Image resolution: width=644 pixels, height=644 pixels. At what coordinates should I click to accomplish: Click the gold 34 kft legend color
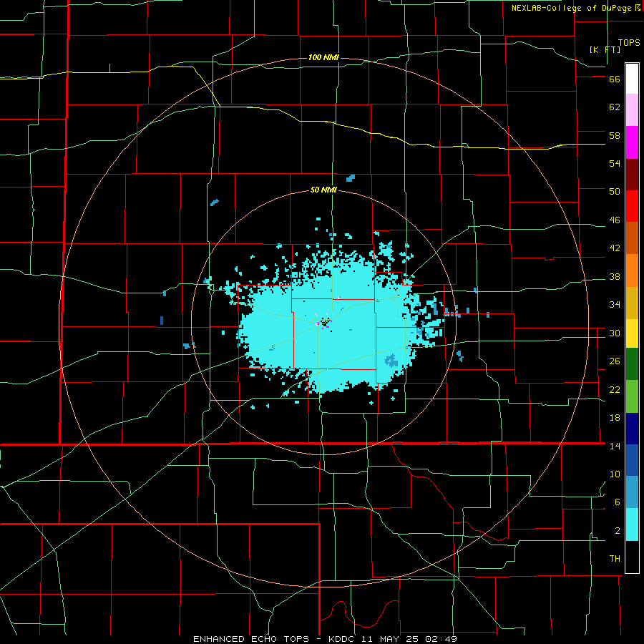(632, 303)
